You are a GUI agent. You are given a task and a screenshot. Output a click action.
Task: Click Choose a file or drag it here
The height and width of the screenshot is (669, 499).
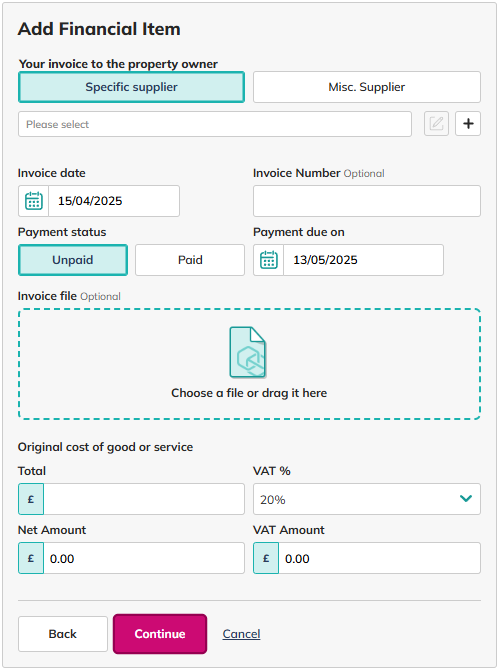tap(249, 393)
